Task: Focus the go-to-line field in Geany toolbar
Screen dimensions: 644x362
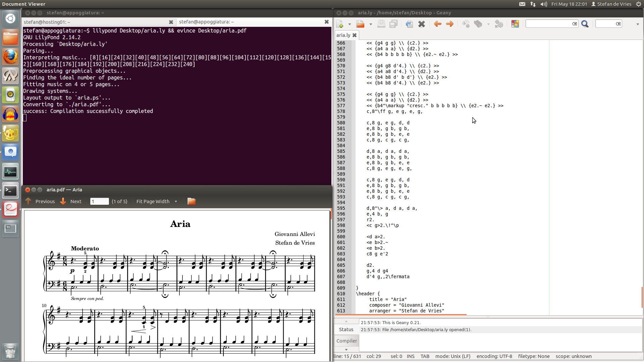Action: click(605, 24)
